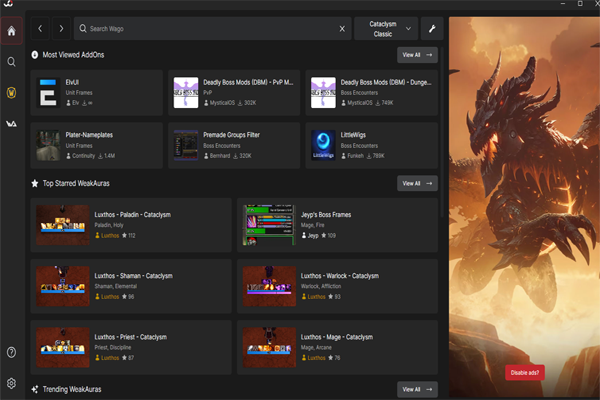View all Trending WeakAuras
The height and width of the screenshot is (400, 600).
(416, 389)
